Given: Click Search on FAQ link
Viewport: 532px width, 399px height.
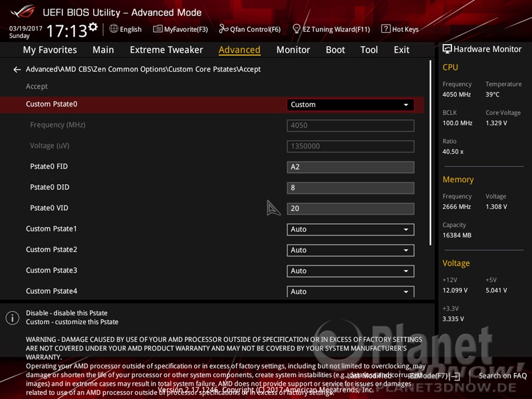Looking at the screenshot, I should click(x=503, y=376).
